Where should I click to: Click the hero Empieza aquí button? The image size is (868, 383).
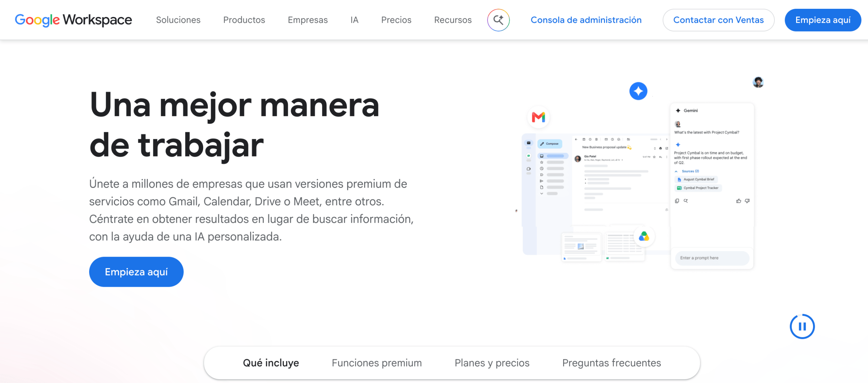point(136,272)
